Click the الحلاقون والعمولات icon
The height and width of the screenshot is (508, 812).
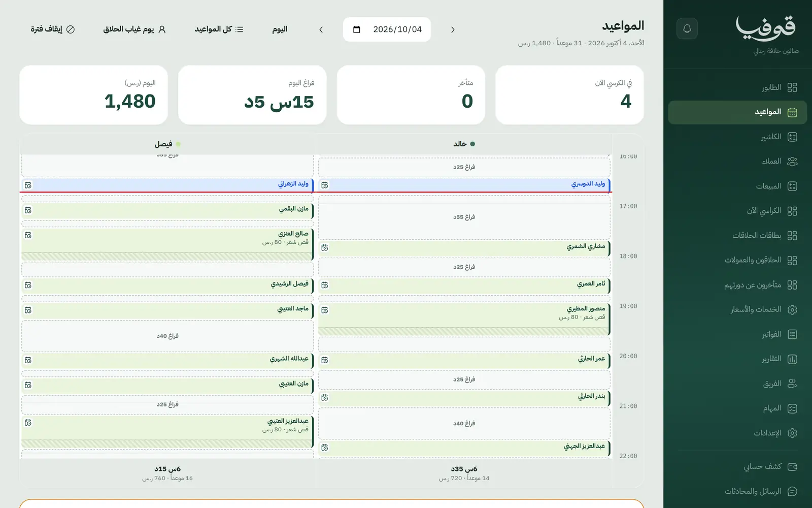(x=792, y=260)
